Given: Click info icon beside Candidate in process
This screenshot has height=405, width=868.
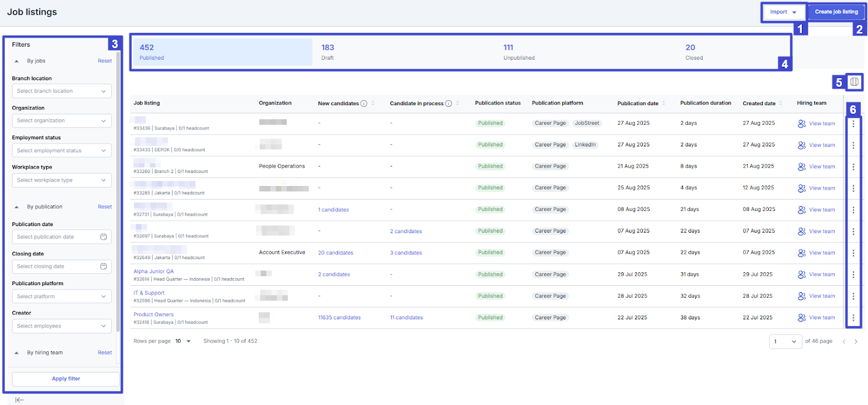Looking at the screenshot, I should tap(449, 104).
